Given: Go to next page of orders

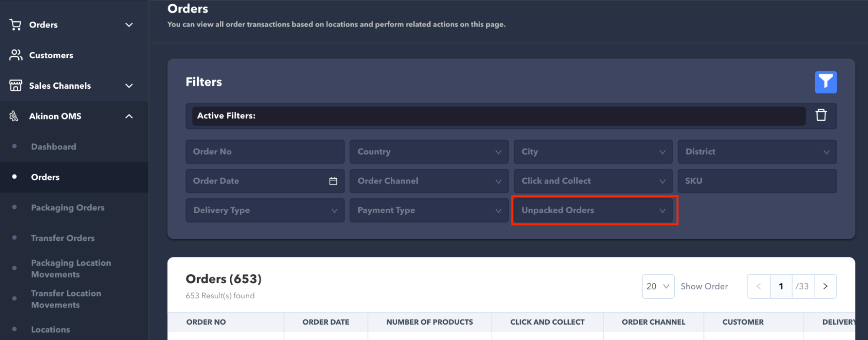Looking at the screenshot, I should pos(825,286).
